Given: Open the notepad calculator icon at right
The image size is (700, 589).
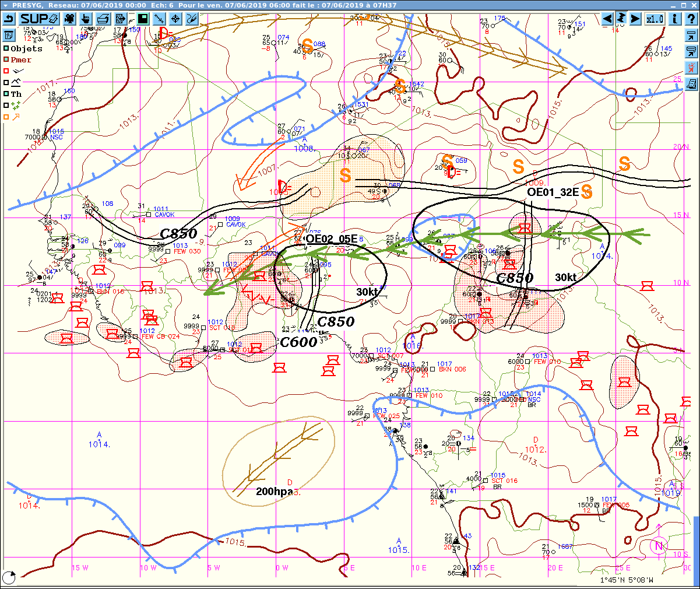Looking at the screenshot, I should click(x=691, y=83).
